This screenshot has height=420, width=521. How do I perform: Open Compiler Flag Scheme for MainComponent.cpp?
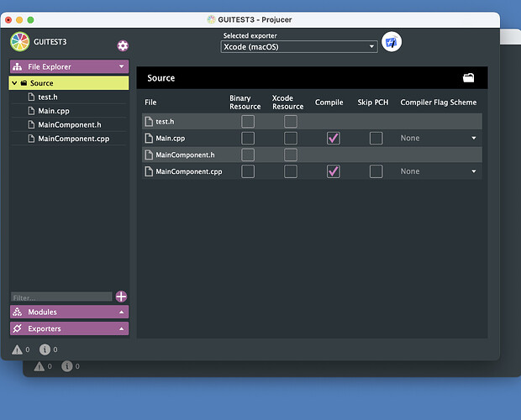click(439, 171)
